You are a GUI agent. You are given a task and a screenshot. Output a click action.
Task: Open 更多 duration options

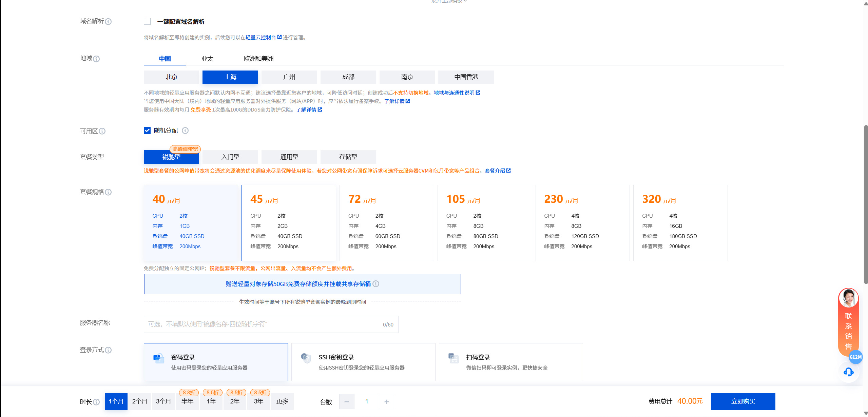[282, 401]
